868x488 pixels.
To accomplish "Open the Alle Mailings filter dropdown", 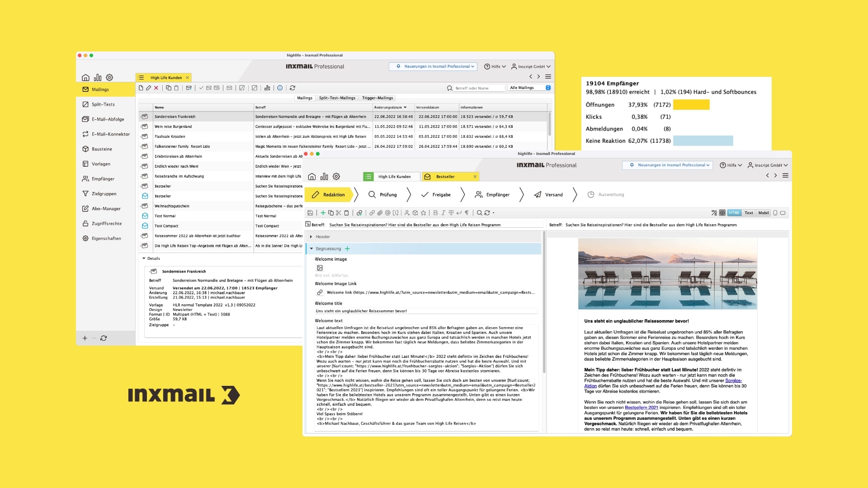I will tap(529, 88).
